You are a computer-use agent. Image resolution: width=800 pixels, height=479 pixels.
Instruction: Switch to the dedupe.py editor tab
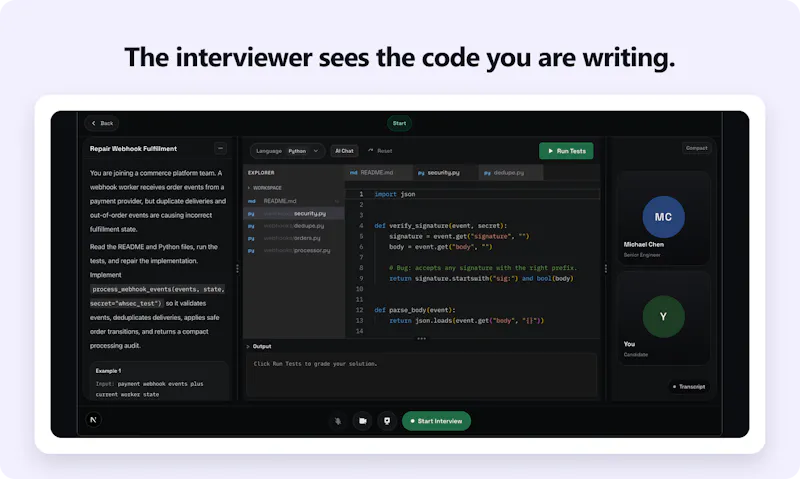click(x=510, y=172)
